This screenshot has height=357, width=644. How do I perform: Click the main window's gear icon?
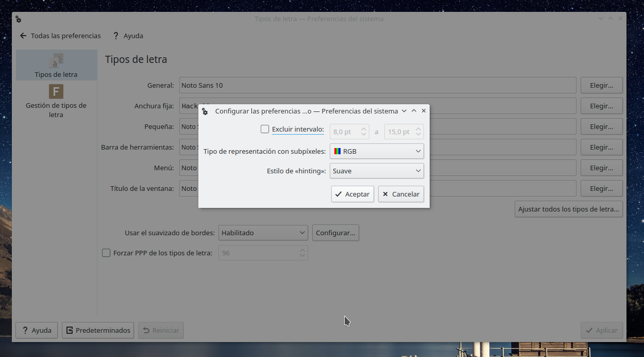point(19,19)
